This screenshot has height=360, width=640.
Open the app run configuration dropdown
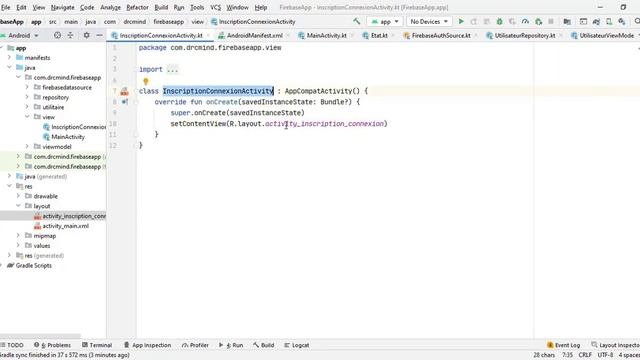click(385, 21)
